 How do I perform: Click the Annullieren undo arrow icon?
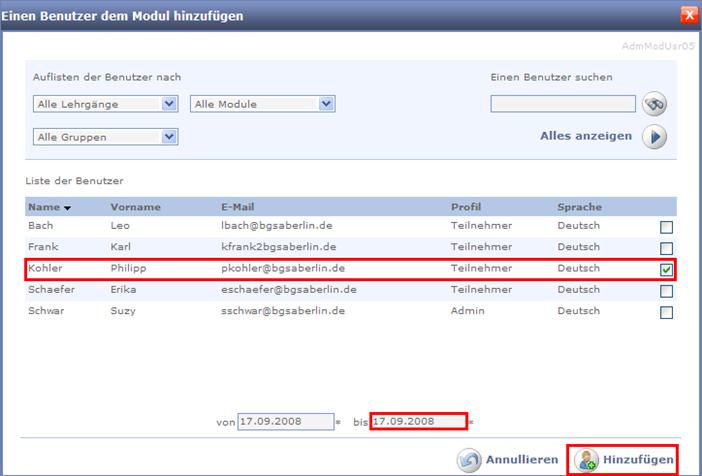click(x=469, y=460)
